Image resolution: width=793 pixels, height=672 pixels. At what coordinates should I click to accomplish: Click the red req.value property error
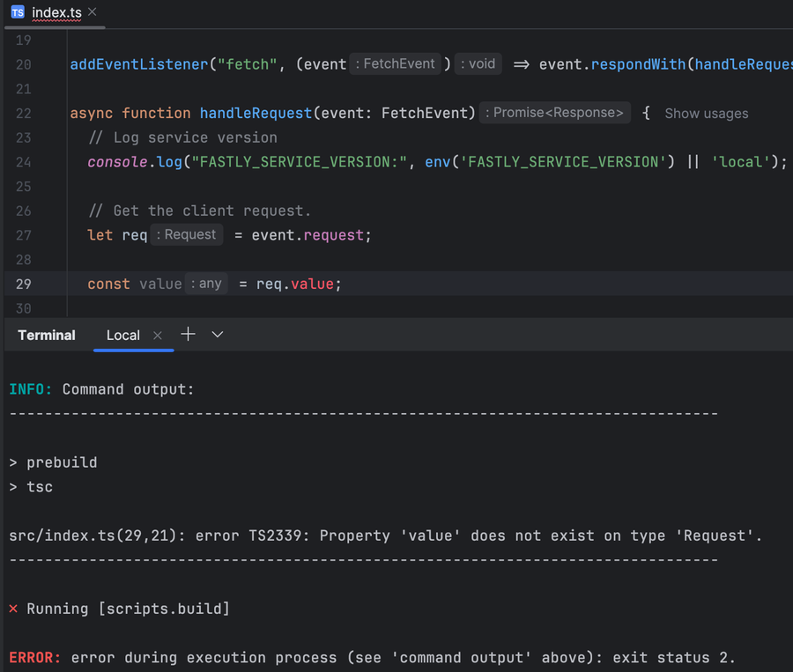pyautogui.click(x=312, y=284)
